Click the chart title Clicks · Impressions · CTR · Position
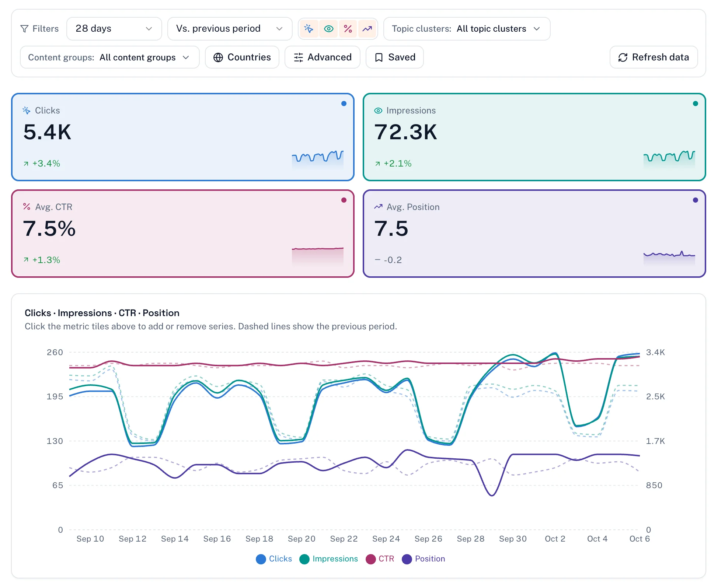This screenshot has width=718, height=588. tap(102, 313)
